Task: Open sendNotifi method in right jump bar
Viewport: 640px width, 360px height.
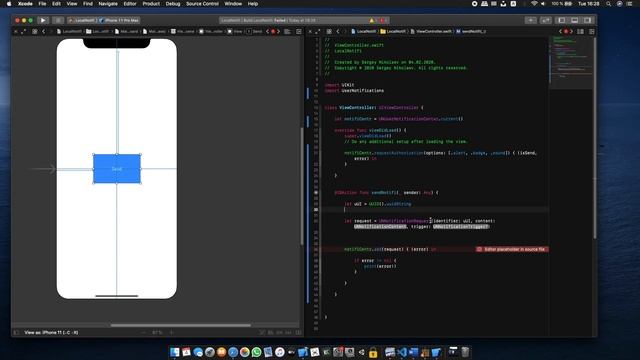Action: [x=471, y=31]
